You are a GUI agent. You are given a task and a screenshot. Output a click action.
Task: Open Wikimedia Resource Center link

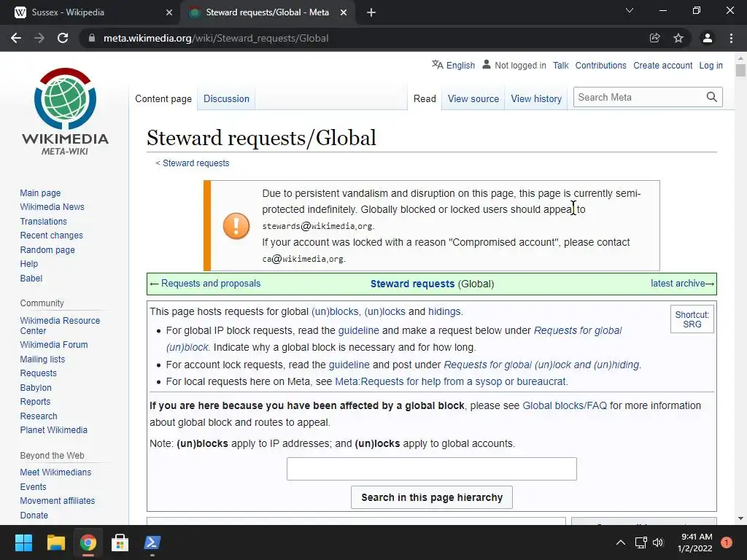point(60,326)
